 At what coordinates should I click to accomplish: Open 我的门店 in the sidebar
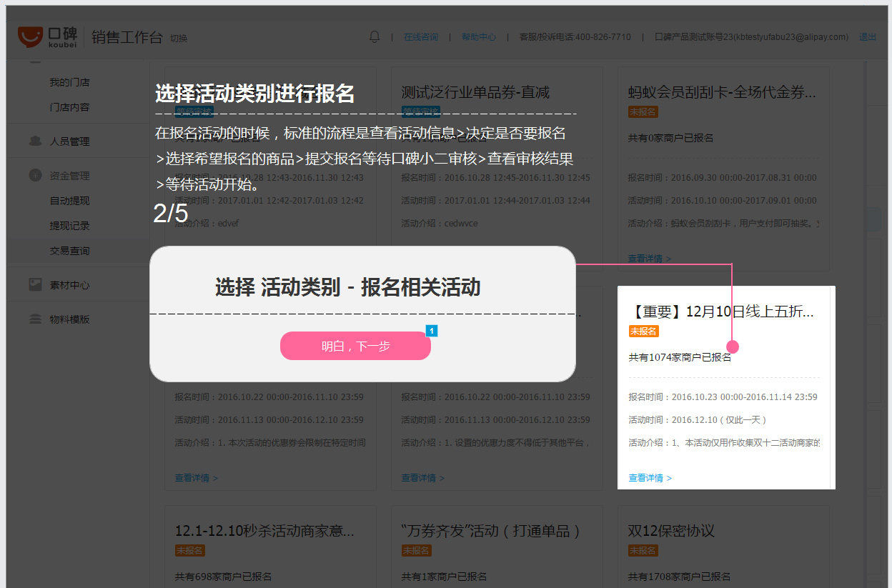69,82
